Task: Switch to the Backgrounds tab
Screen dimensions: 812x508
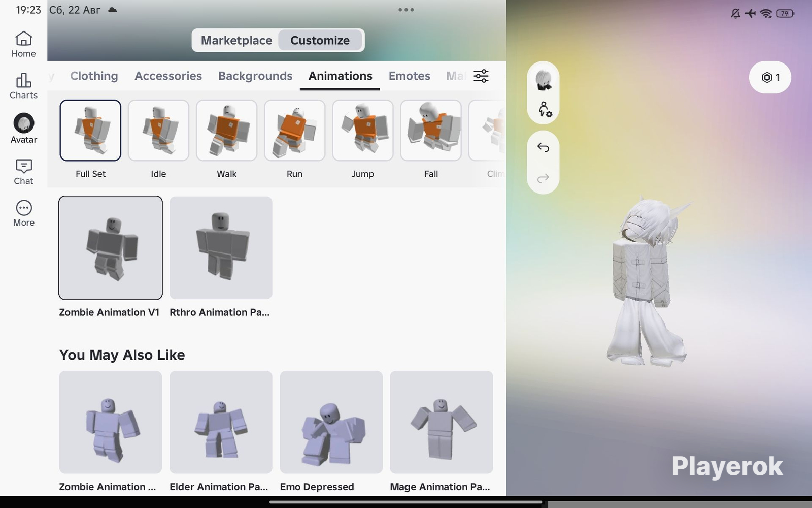Action: click(x=255, y=76)
